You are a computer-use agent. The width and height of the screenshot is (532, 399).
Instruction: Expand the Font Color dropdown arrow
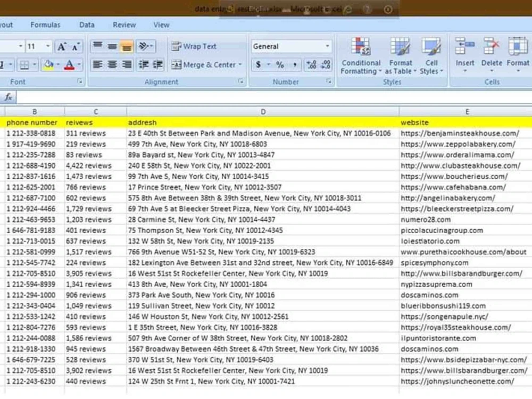(x=79, y=64)
